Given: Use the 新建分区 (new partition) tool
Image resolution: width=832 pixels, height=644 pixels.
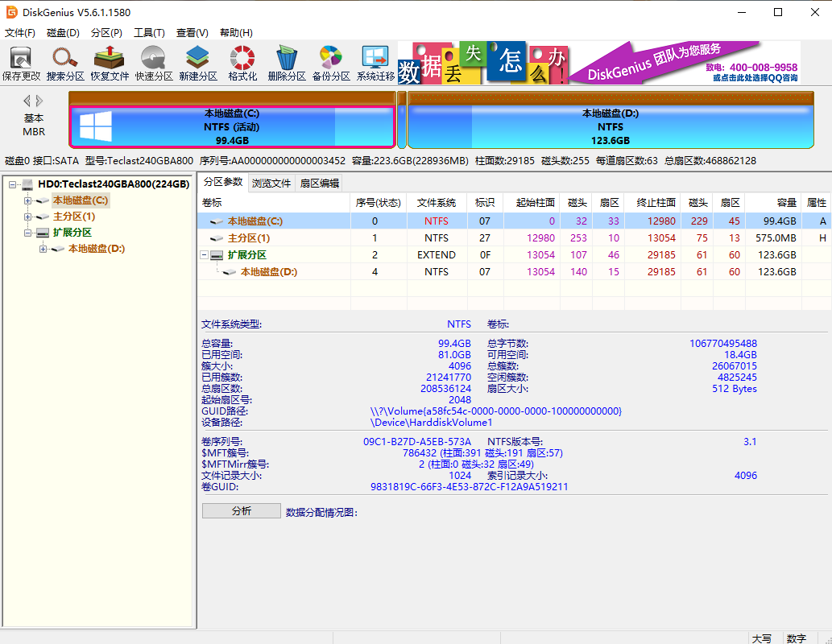Looking at the screenshot, I should [x=197, y=61].
